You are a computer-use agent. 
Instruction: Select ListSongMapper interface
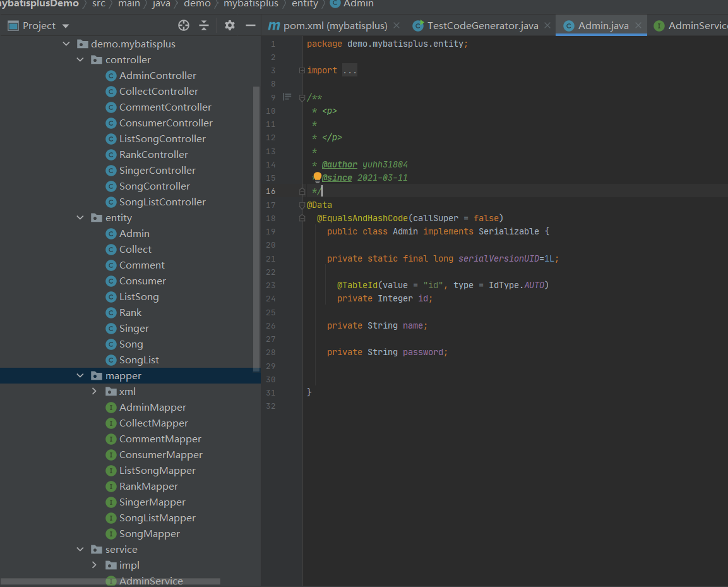pyautogui.click(x=157, y=470)
